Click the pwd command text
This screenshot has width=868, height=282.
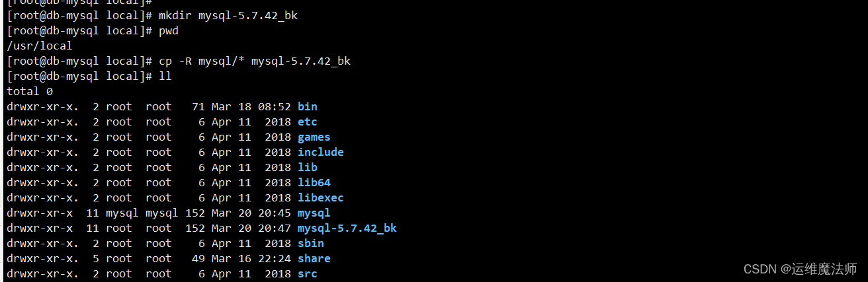(x=169, y=30)
